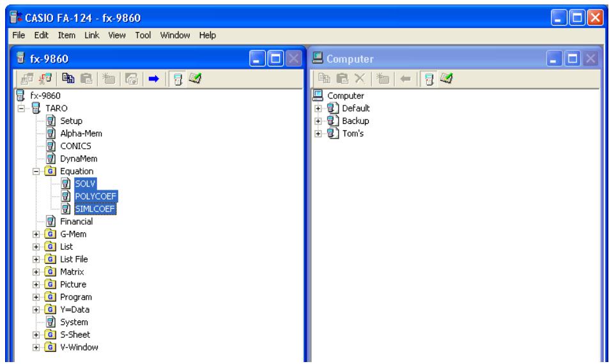
Task: Select the DynaMem item
Action: 79,159
